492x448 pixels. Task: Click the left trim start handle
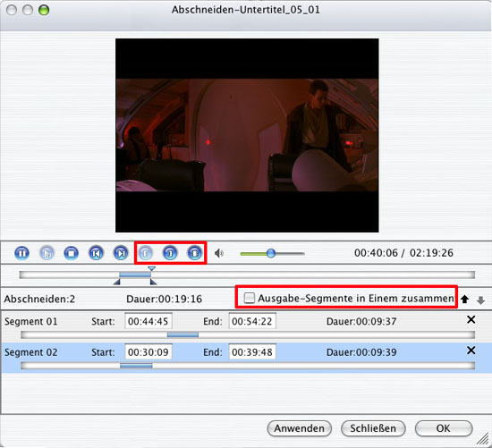click(116, 283)
